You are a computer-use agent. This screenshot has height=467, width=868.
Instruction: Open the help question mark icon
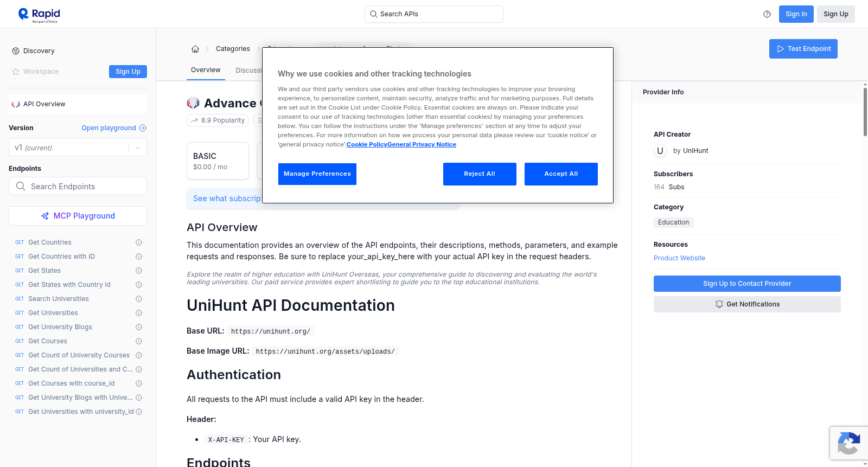pos(767,14)
